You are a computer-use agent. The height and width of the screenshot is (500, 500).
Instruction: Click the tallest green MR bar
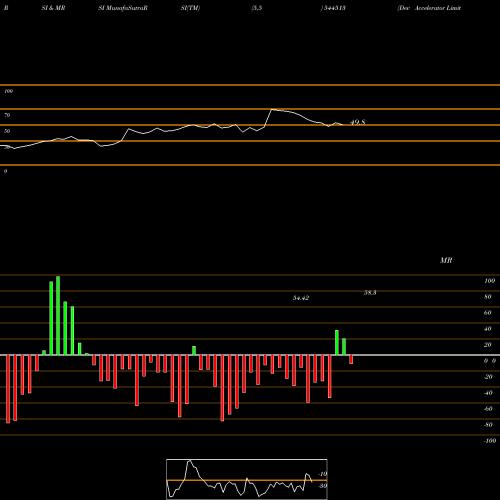[58, 315]
